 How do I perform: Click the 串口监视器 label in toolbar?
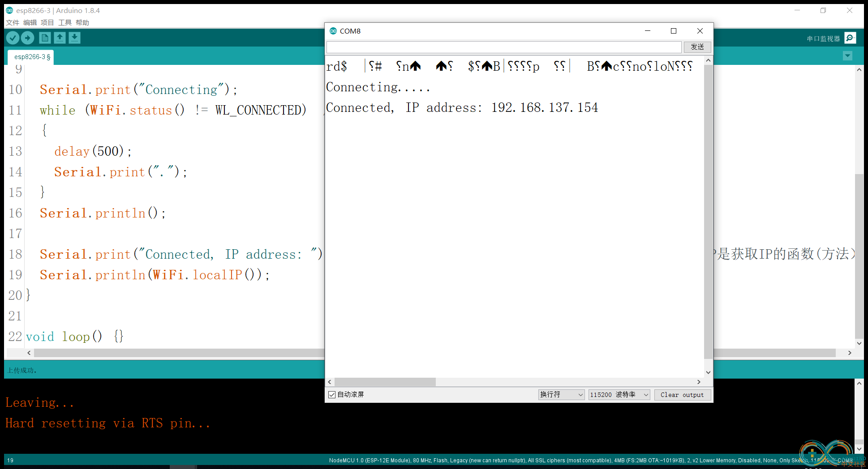tap(824, 38)
